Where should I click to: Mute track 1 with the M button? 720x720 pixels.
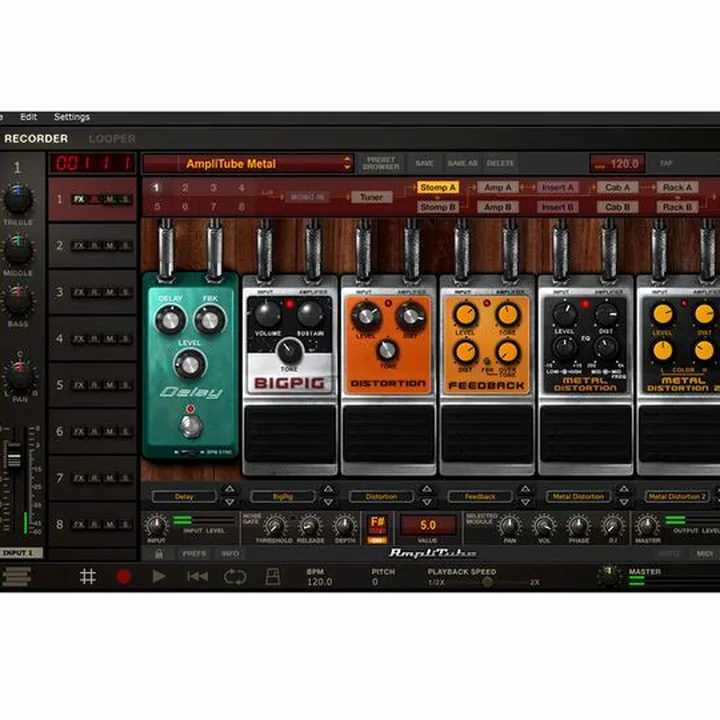click(110, 199)
